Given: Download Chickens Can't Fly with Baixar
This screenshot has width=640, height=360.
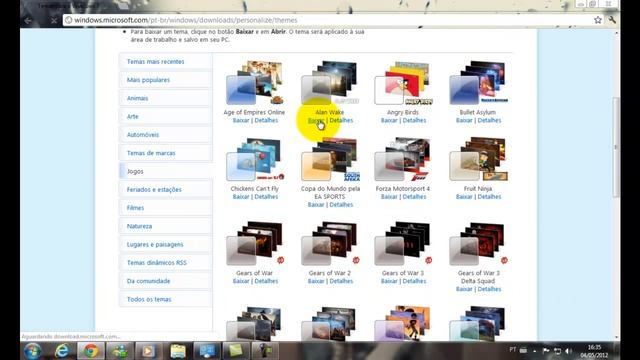Looking at the screenshot, I should (x=241, y=197).
